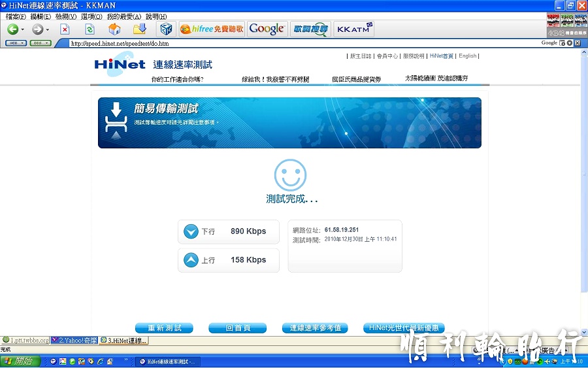Click the blue cube toolbar icon
The width and height of the screenshot is (588, 368).
coord(166,29)
